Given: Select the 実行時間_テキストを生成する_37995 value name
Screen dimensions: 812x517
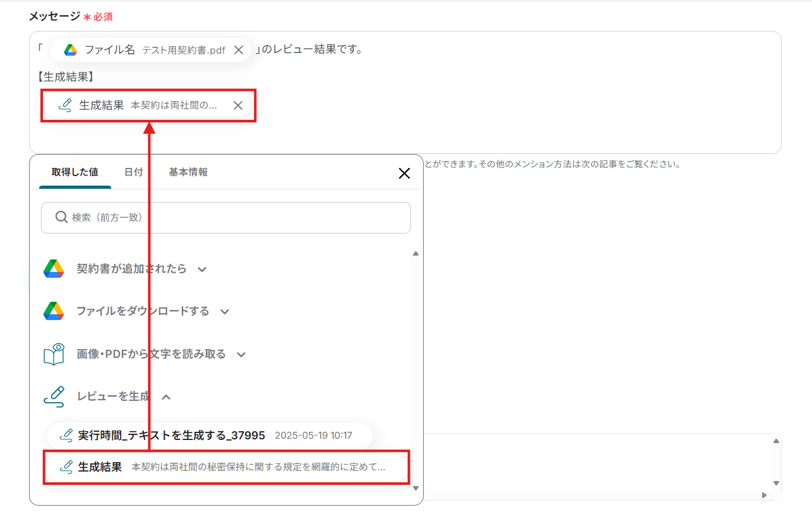Looking at the screenshot, I should [171, 435].
